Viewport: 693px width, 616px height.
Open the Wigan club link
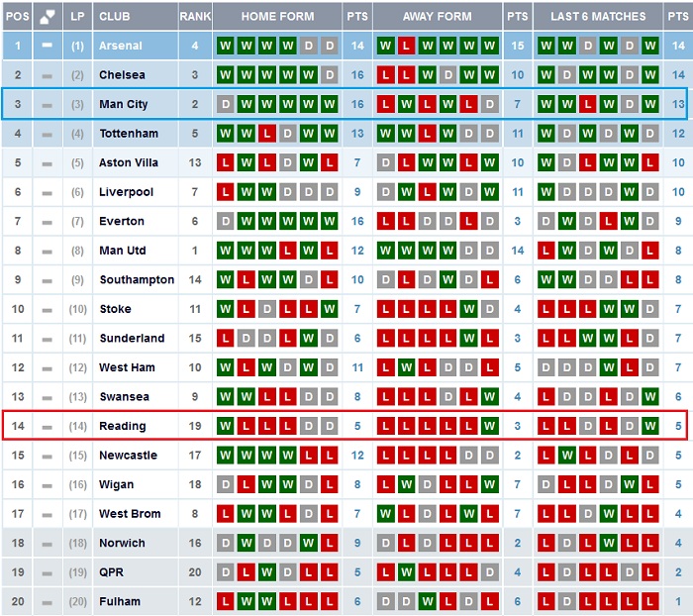(x=116, y=484)
